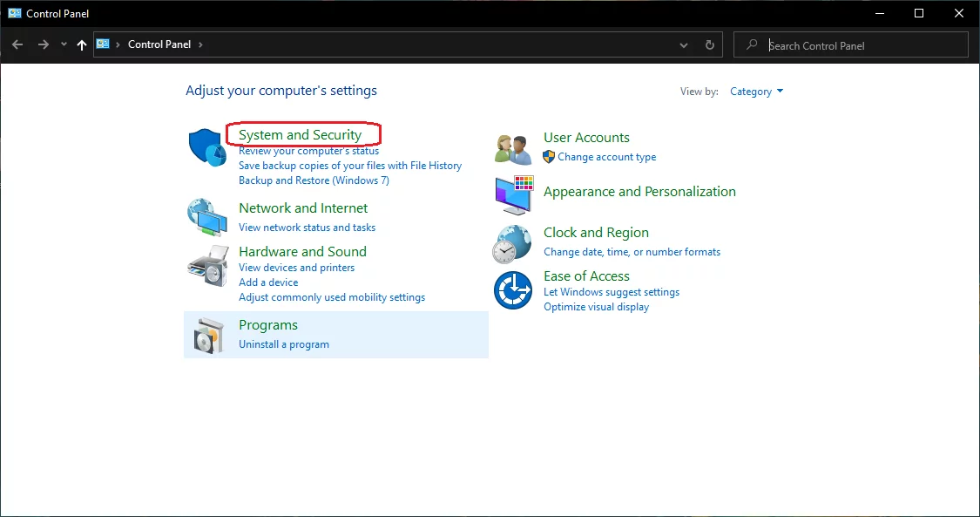Screen dimensions: 980x517
Task: Click Change account type link
Action: click(x=607, y=157)
